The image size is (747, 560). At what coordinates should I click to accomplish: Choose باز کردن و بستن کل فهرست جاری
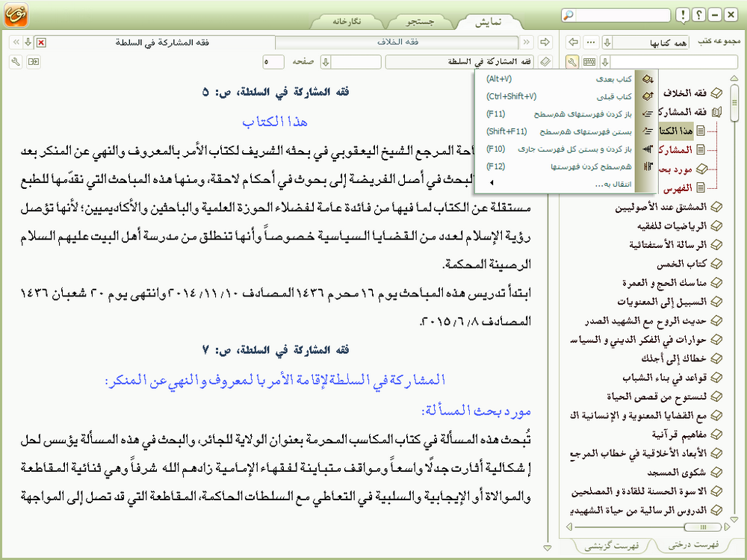[x=558, y=149]
